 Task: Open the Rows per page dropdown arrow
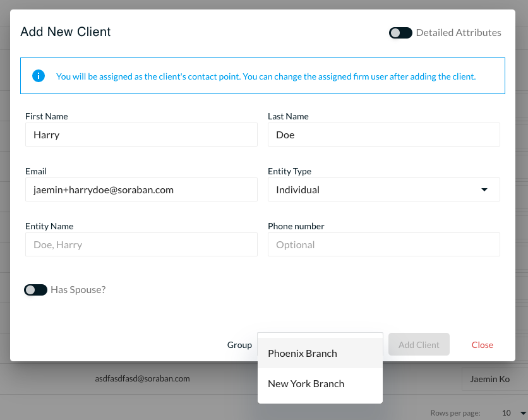[523, 413]
